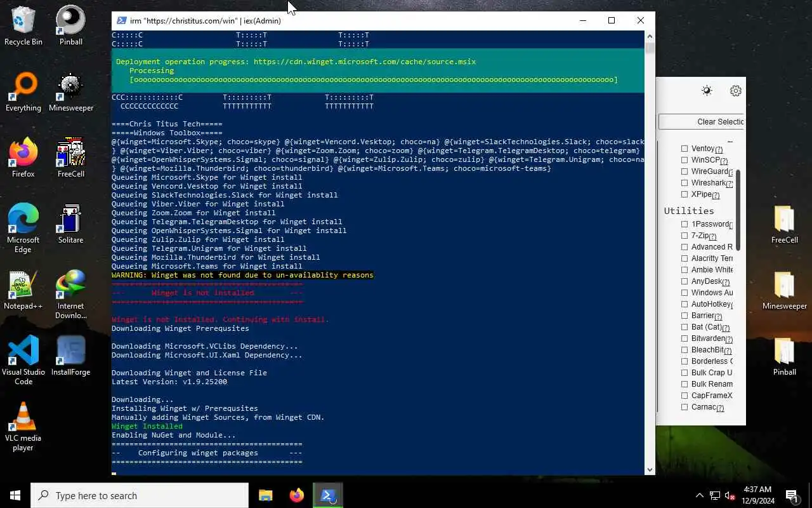Image resolution: width=812 pixels, height=508 pixels.
Task: Click the green "Winget Installed" line
Action: coord(147,426)
